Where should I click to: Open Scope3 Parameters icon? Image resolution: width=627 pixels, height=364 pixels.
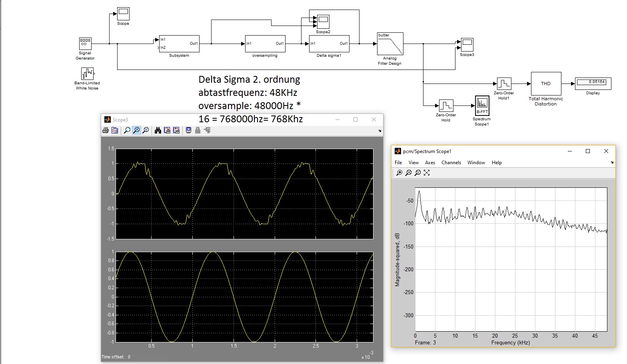115,130
